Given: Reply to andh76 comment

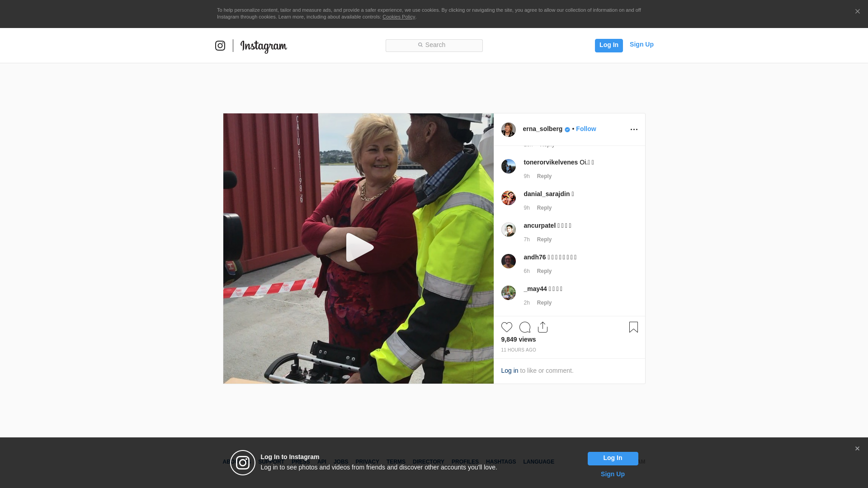Looking at the screenshot, I should [x=544, y=271].
